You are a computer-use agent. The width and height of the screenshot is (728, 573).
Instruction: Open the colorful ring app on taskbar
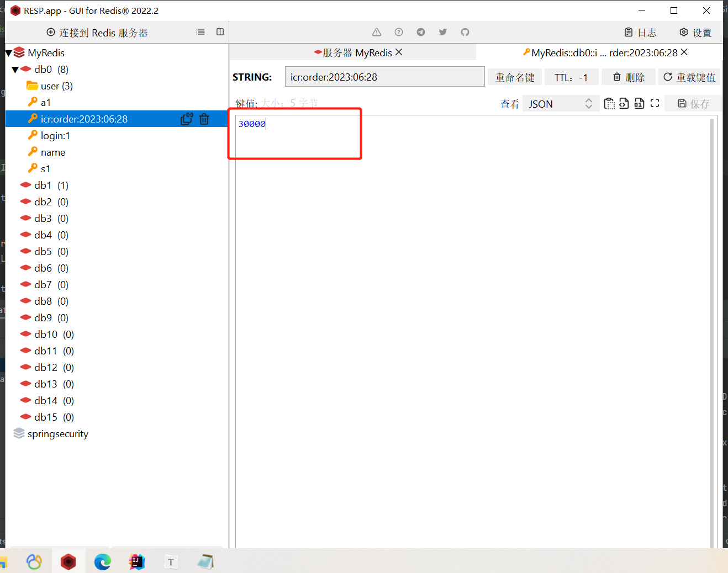coord(34,562)
